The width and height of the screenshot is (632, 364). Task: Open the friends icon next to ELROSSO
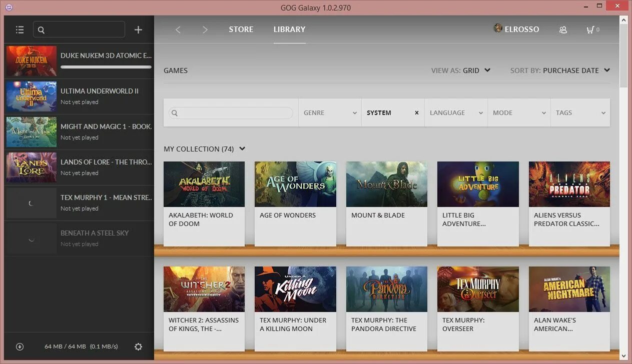click(563, 29)
